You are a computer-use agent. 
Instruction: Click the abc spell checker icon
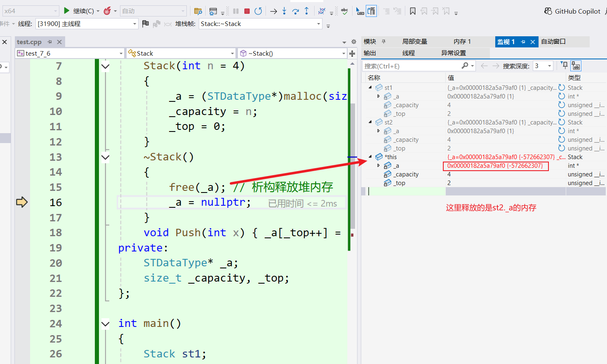pos(344,11)
